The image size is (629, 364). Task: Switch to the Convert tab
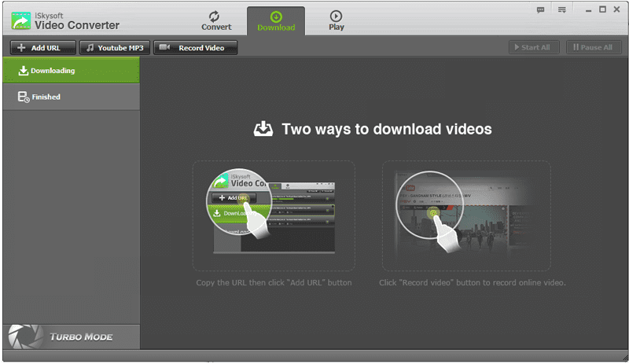(216, 20)
